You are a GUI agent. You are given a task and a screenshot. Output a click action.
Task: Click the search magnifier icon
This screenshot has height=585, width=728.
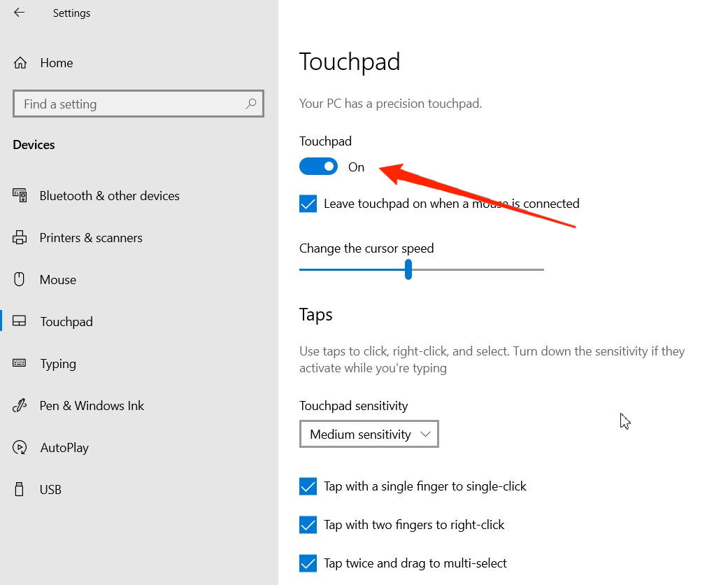point(251,104)
